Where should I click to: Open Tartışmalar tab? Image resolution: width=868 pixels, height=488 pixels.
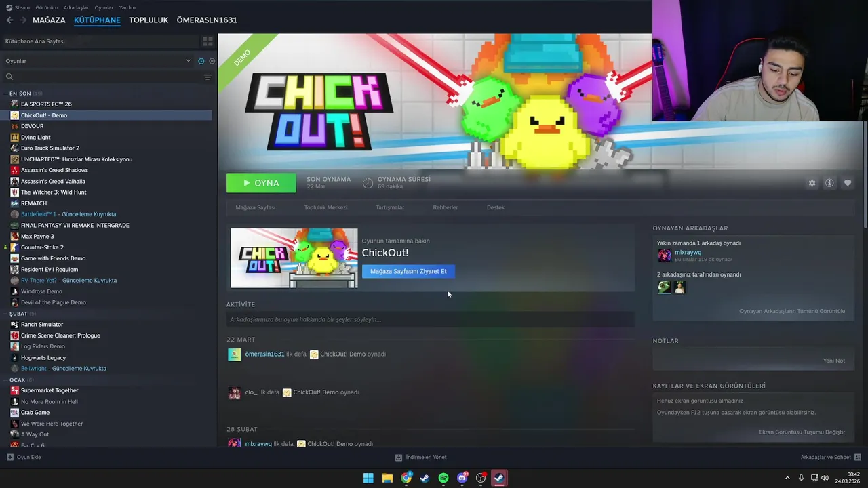point(390,207)
